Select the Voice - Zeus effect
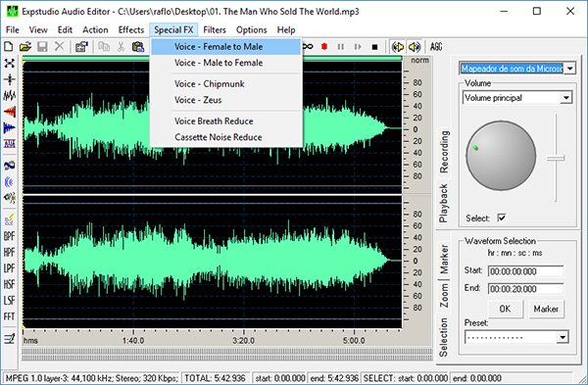The height and width of the screenshot is (385, 588). pyautogui.click(x=226, y=100)
